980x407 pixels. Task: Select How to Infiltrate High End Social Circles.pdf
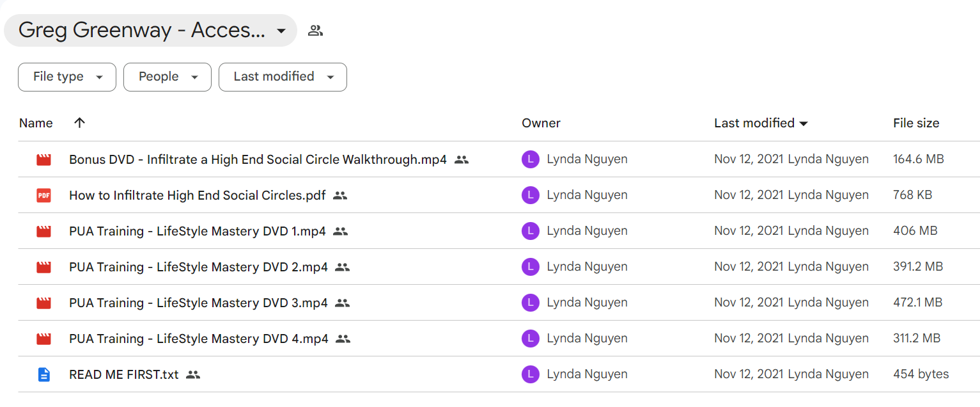coord(197,196)
